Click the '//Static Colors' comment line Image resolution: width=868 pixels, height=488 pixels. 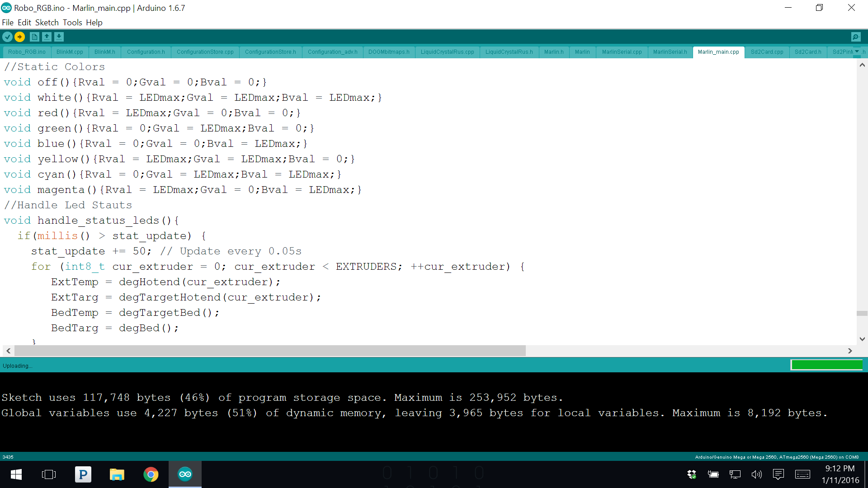pyautogui.click(x=54, y=67)
